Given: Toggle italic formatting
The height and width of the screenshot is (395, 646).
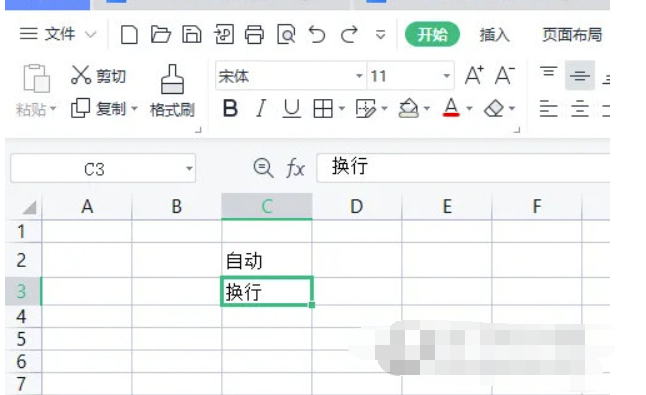Looking at the screenshot, I should pos(261,109).
